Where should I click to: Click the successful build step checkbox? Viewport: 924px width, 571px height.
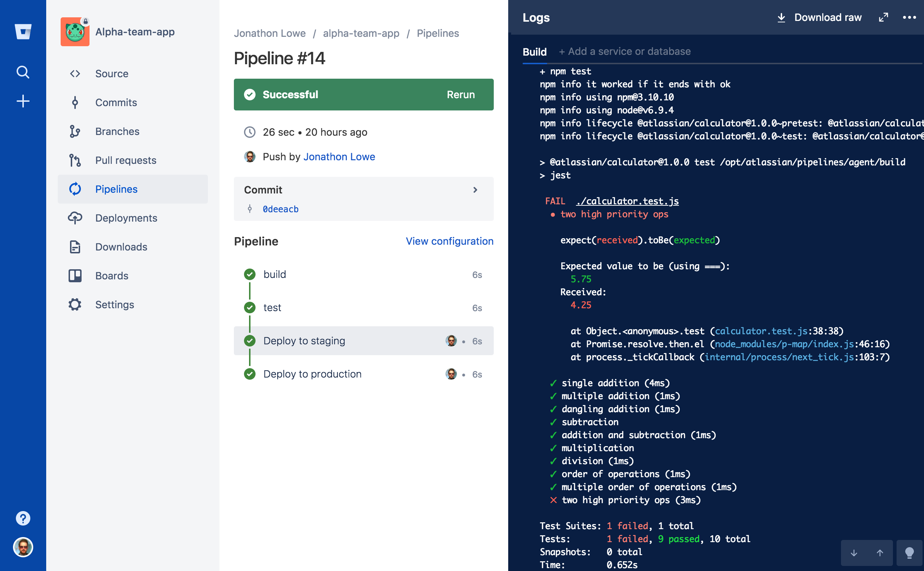[x=250, y=274]
